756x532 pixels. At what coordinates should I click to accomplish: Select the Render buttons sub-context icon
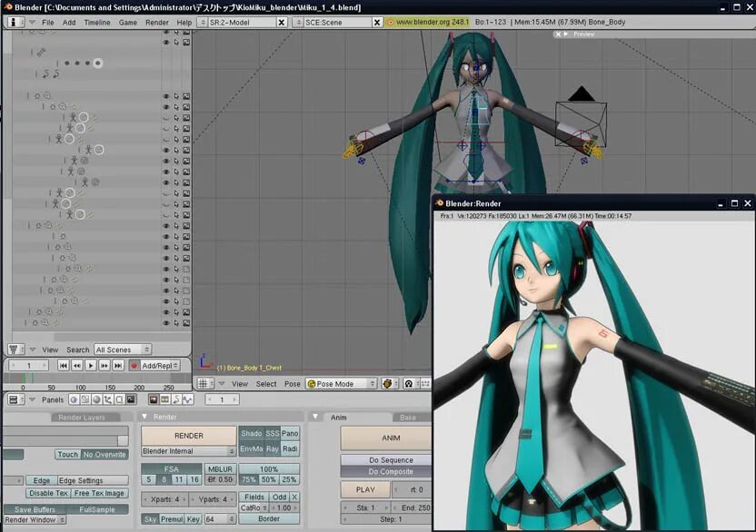click(x=154, y=399)
